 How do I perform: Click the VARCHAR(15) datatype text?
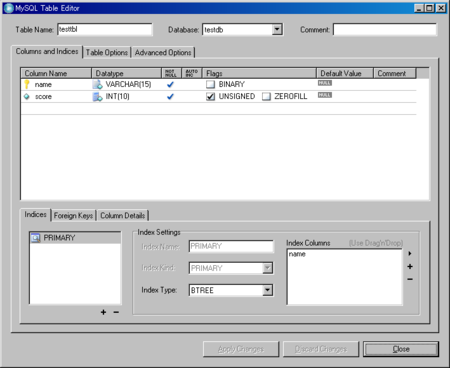pyautogui.click(x=128, y=84)
